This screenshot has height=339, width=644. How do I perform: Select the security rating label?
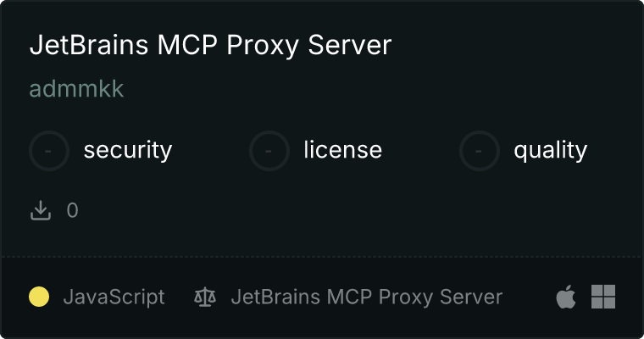pos(128,150)
